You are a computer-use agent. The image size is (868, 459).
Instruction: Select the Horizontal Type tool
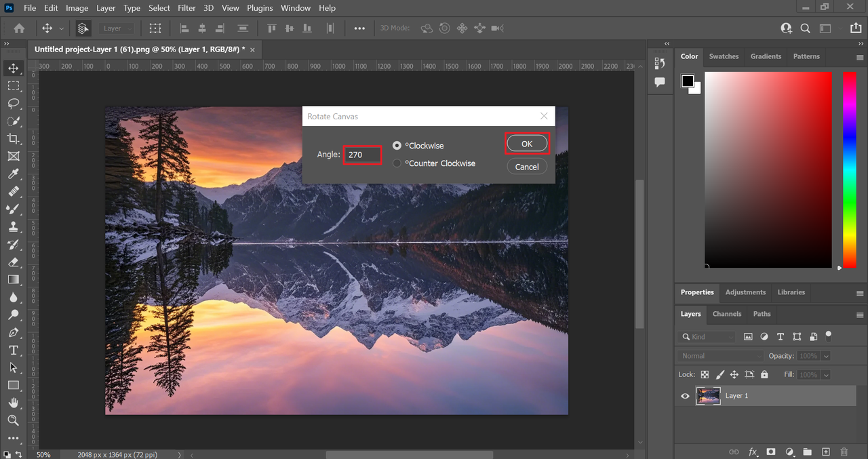tap(13, 350)
